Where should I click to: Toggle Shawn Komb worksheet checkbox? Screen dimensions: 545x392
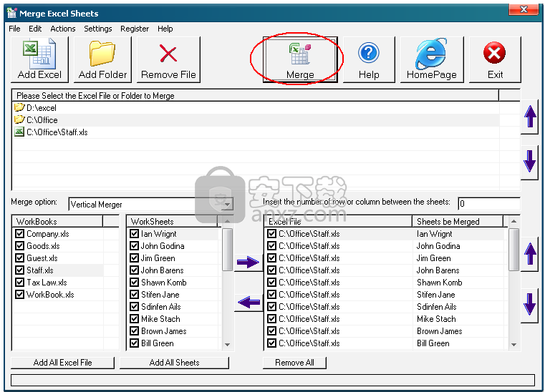pos(134,283)
